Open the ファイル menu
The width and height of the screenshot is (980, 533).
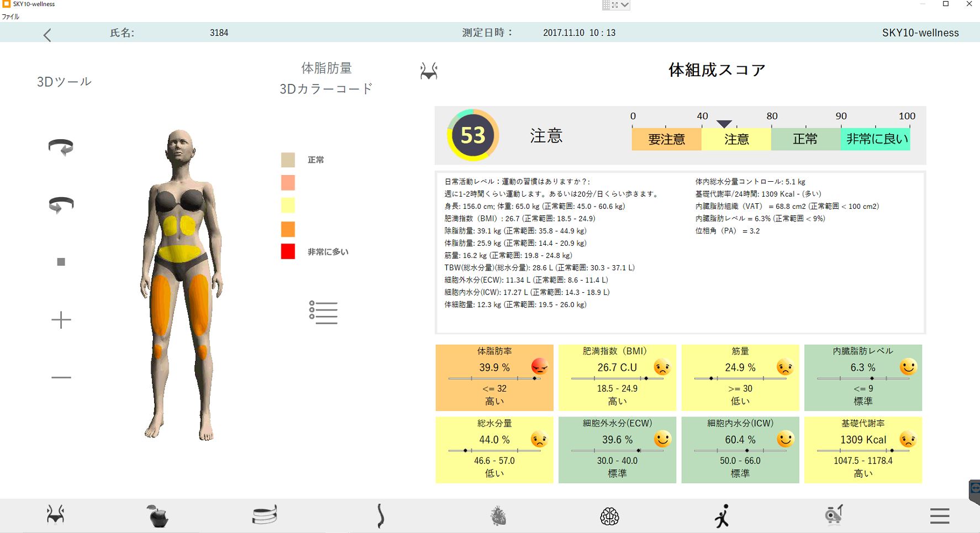tap(9, 17)
